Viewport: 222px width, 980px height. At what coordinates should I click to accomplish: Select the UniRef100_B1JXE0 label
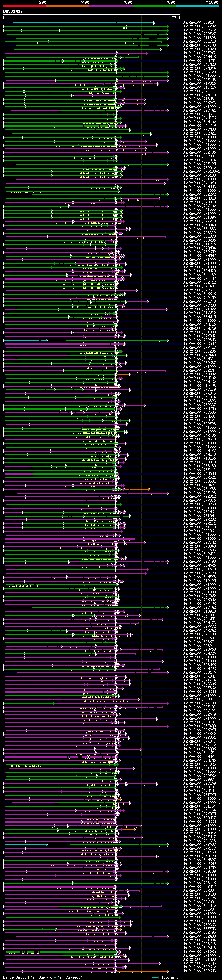[199, 88]
